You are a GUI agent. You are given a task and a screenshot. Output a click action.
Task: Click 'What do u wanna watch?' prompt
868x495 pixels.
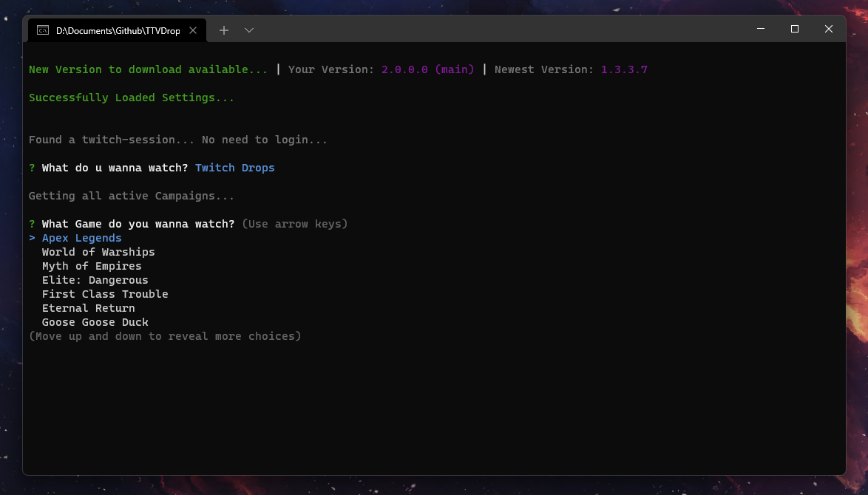(x=115, y=168)
